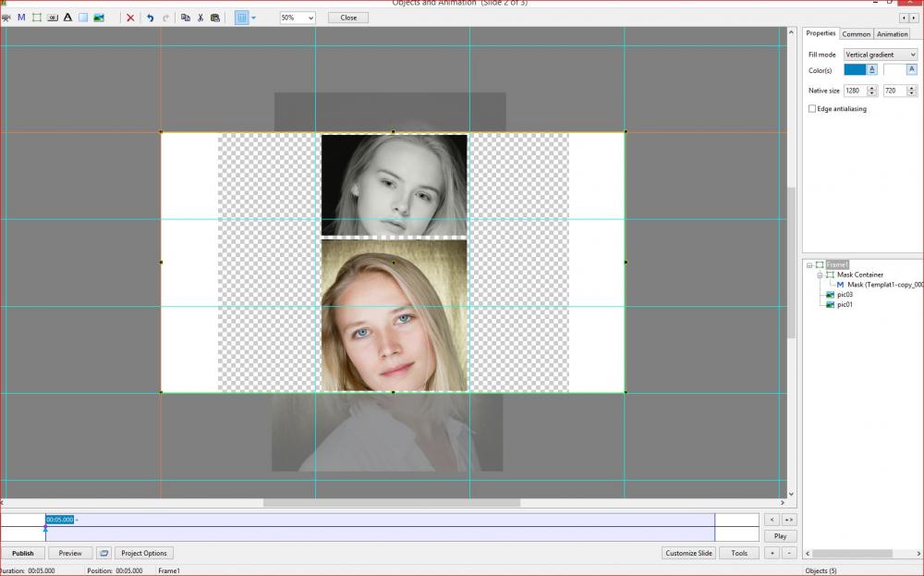The image size is (924, 576).
Task: Open the Fill mode dropdown
Action: [x=880, y=55]
